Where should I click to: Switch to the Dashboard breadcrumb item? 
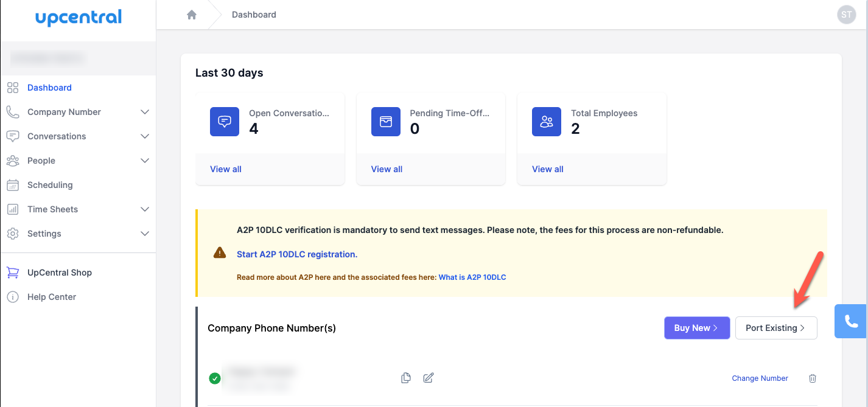tap(254, 14)
